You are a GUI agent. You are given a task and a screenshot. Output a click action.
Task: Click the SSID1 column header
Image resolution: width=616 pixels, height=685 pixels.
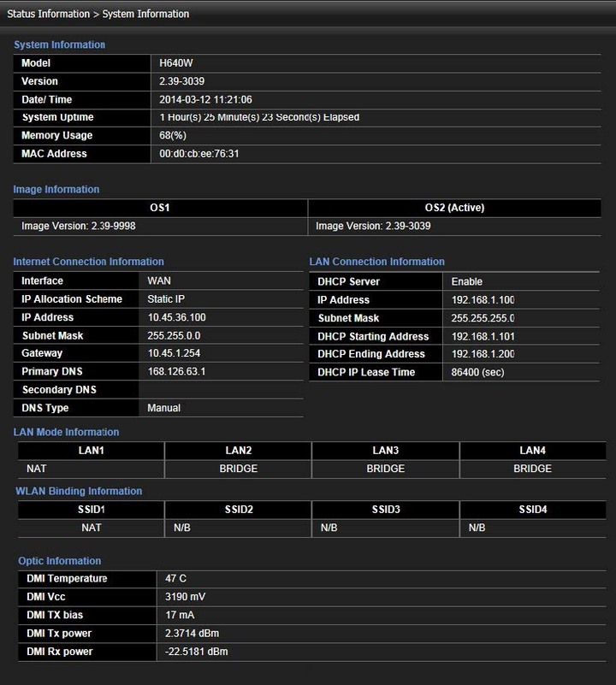click(x=92, y=510)
